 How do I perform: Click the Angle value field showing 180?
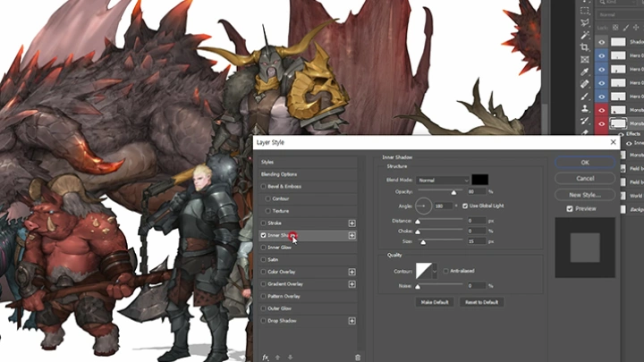click(x=443, y=206)
